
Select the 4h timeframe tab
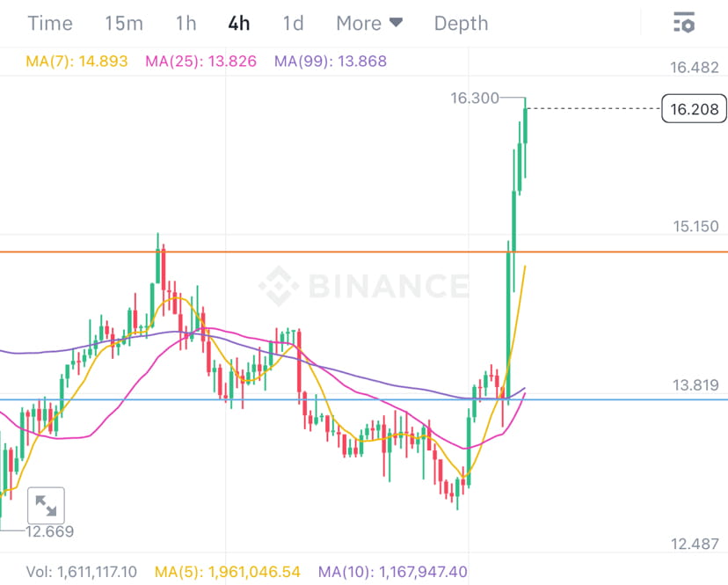pyautogui.click(x=238, y=24)
